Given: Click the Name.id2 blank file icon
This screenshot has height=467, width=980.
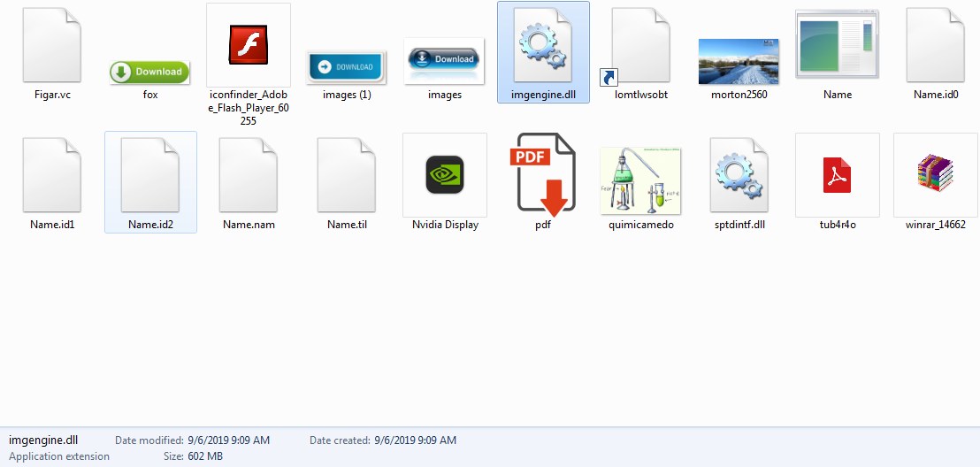Looking at the screenshot, I should coord(150,175).
